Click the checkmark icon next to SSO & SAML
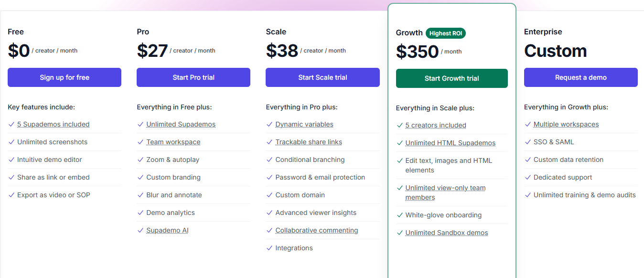Image resolution: width=644 pixels, height=278 pixels. [x=528, y=142]
